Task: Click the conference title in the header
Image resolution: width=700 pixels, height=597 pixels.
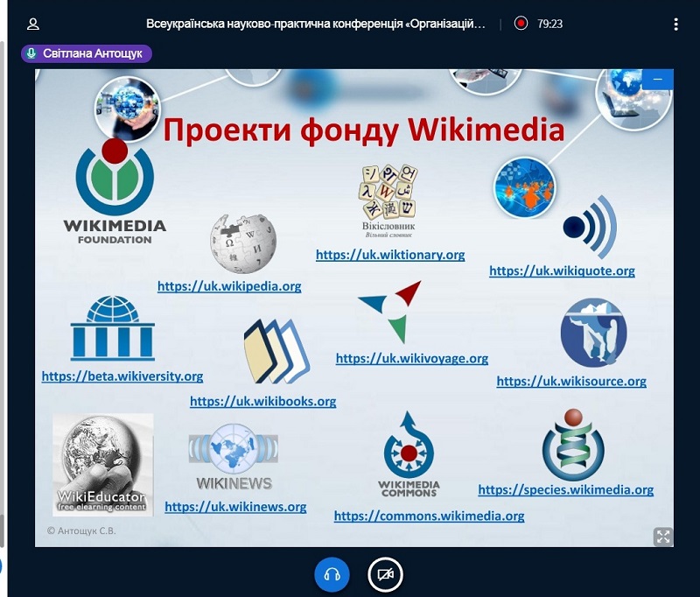Action: coord(315,24)
